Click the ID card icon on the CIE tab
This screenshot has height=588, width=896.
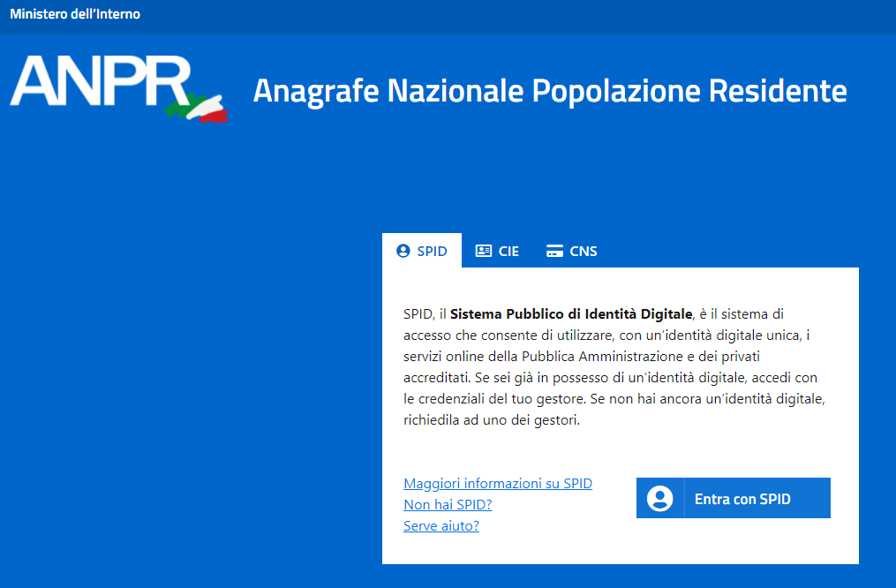click(483, 251)
